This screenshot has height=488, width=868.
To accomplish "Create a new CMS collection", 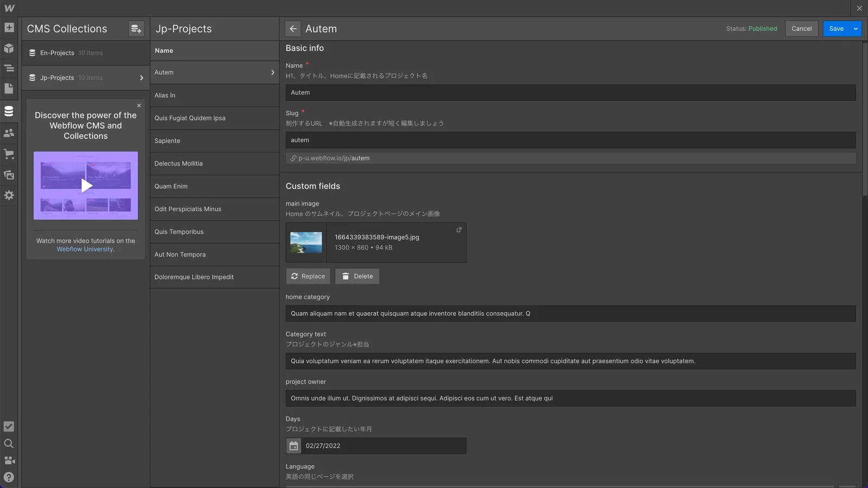I will (136, 29).
